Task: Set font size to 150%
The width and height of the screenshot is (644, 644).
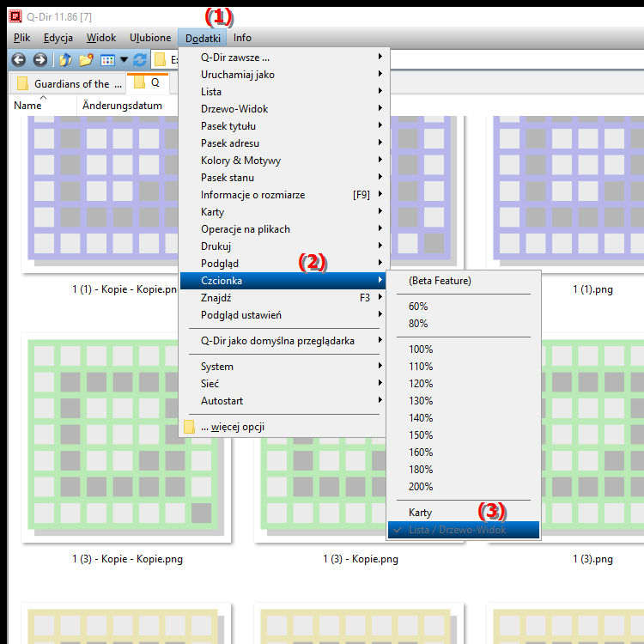Action: coord(464,435)
